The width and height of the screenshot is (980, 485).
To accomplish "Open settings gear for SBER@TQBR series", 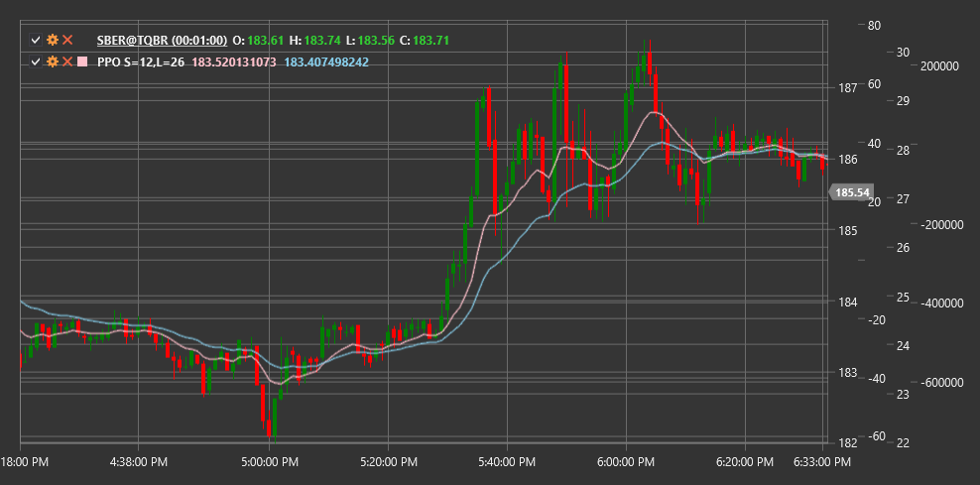I will (x=53, y=40).
